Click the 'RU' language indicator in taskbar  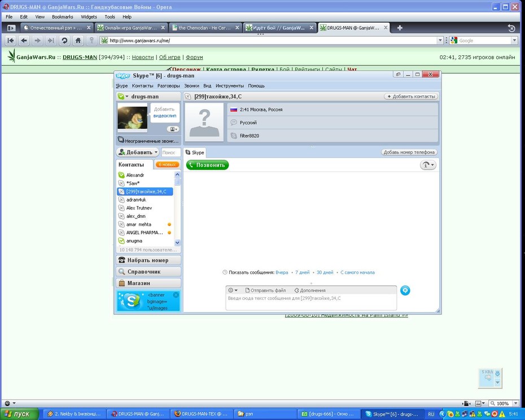[431, 414]
